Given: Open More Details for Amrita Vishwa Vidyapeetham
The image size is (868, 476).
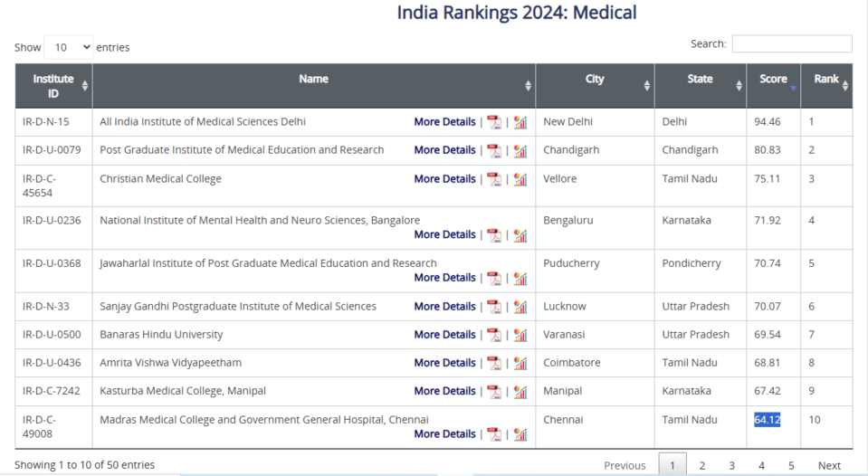Looking at the screenshot, I should pyautogui.click(x=445, y=363).
